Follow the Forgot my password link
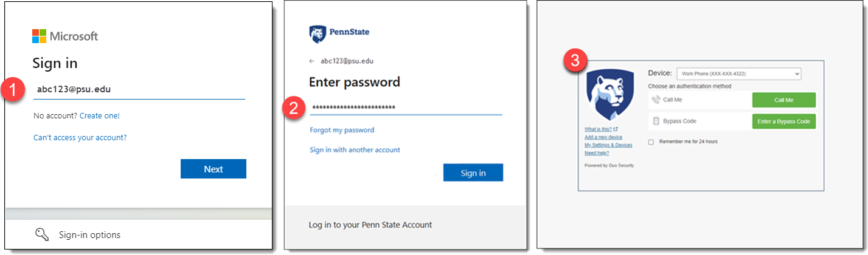 pos(342,130)
